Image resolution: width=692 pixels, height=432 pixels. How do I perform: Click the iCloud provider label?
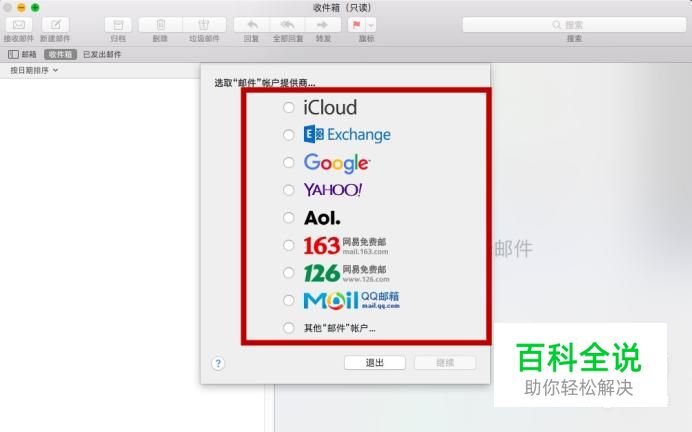coord(330,107)
